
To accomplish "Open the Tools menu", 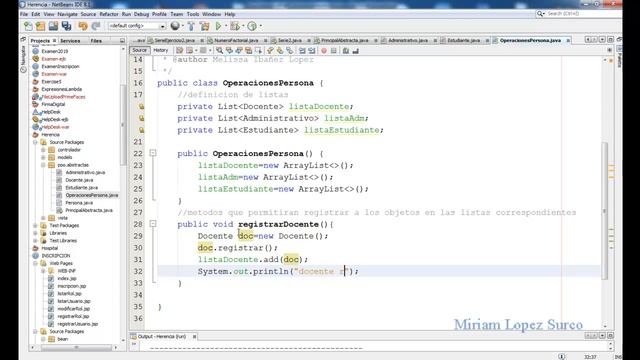I will pyautogui.click(x=193, y=14).
